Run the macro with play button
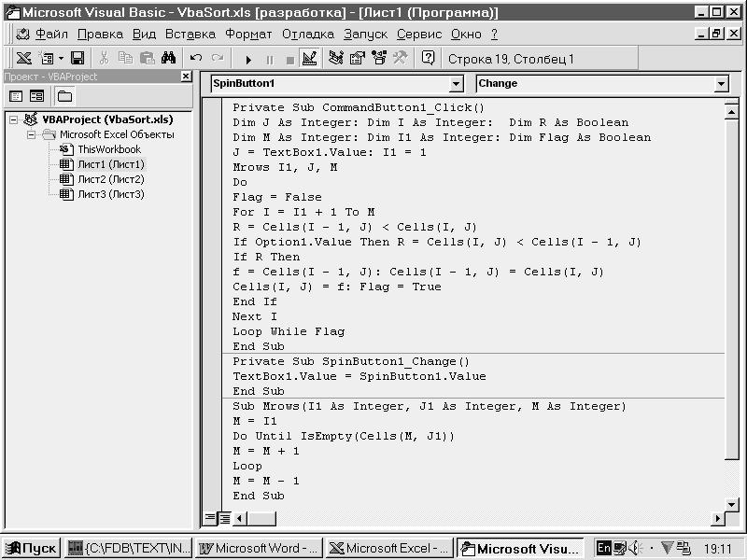747x560 pixels. [248, 60]
